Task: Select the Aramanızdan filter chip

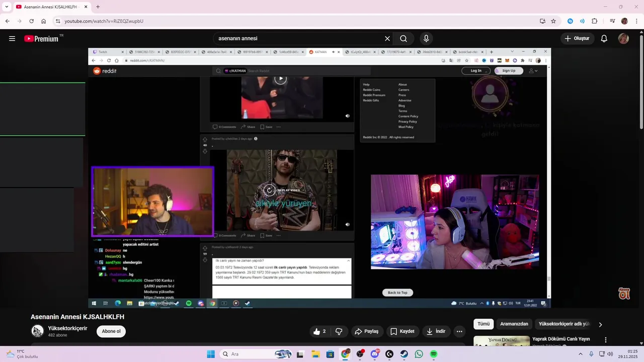Action: tap(514, 324)
